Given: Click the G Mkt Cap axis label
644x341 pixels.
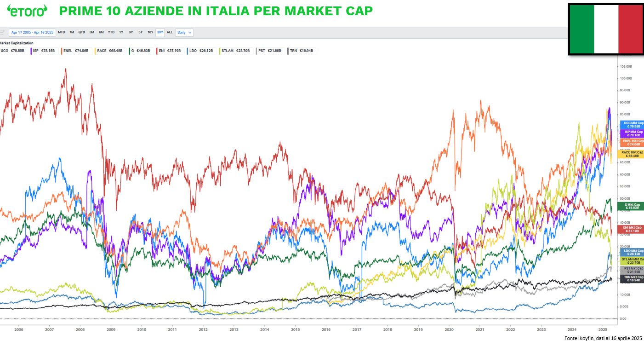Looking at the screenshot, I should pos(632,206).
